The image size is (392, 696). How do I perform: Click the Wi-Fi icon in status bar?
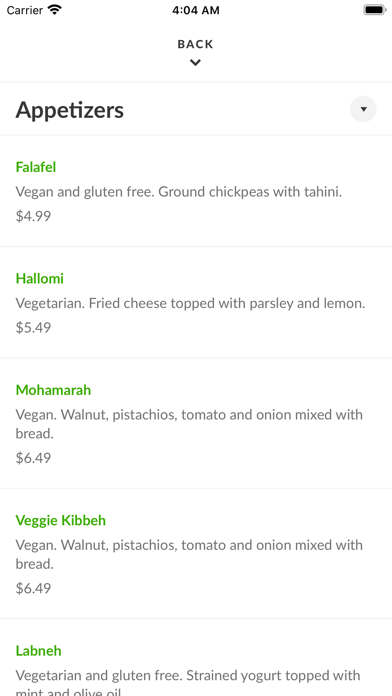tap(55, 10)
